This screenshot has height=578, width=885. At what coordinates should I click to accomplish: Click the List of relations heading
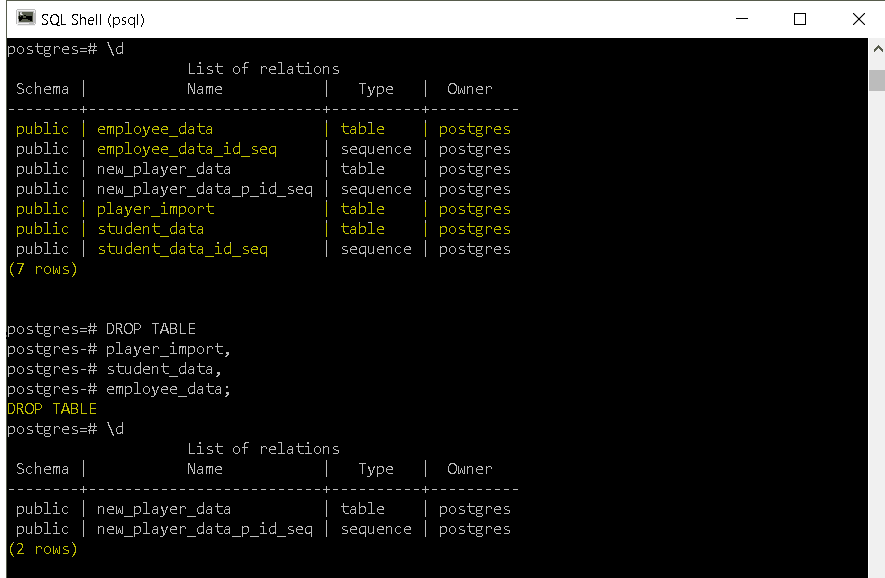click(x=263, y=67)
